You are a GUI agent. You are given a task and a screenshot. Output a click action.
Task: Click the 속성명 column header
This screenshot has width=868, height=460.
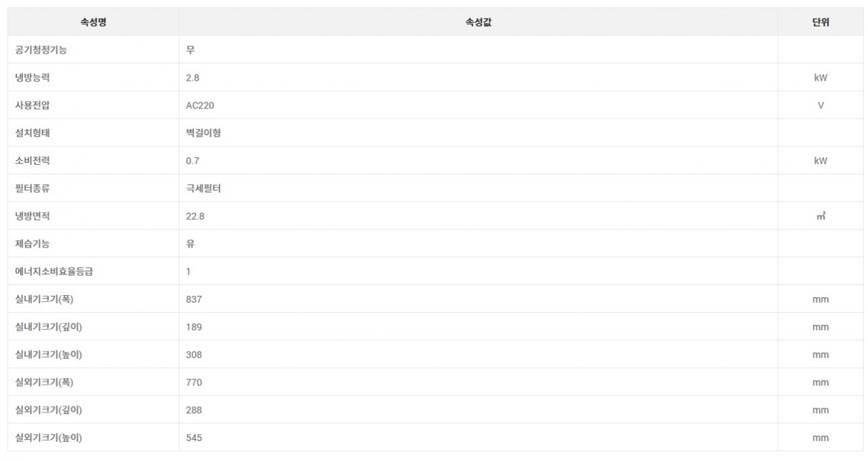(x=93, y=22)
